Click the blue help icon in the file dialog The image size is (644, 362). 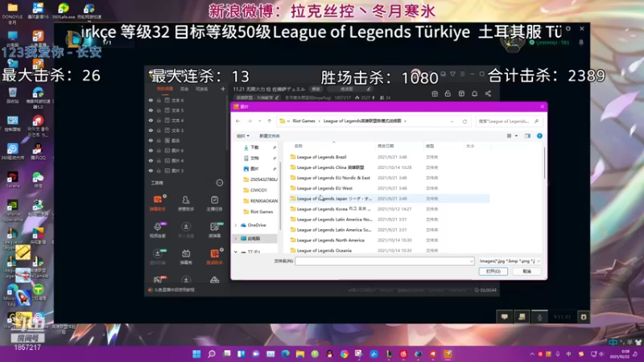pyautogui.click(x=539, y=136)
